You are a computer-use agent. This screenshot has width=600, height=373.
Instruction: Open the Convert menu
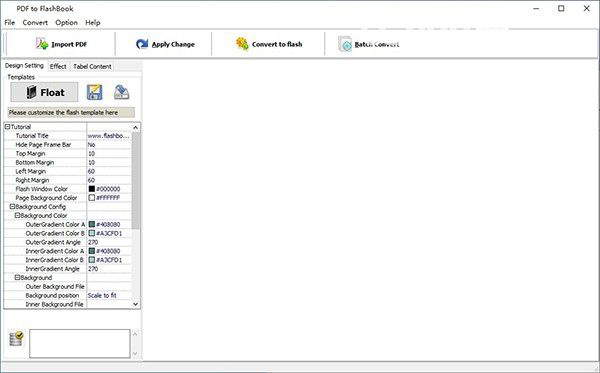pos(35,23)
